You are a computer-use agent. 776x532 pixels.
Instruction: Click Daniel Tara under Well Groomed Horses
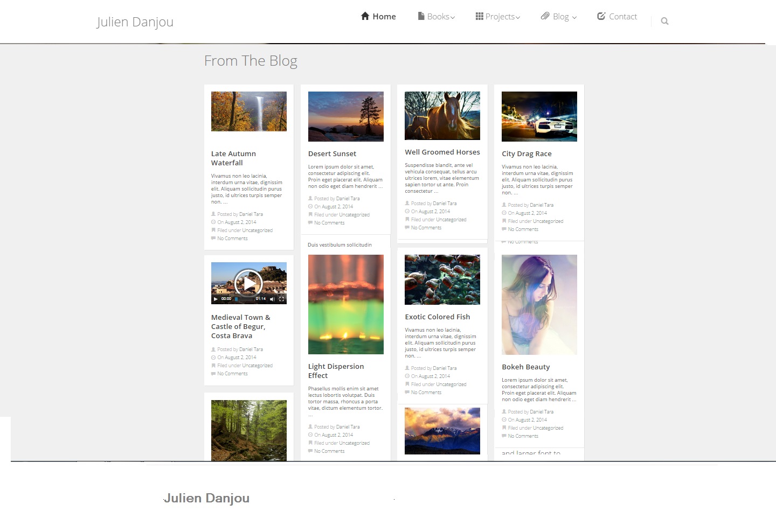tap(445, 204)
